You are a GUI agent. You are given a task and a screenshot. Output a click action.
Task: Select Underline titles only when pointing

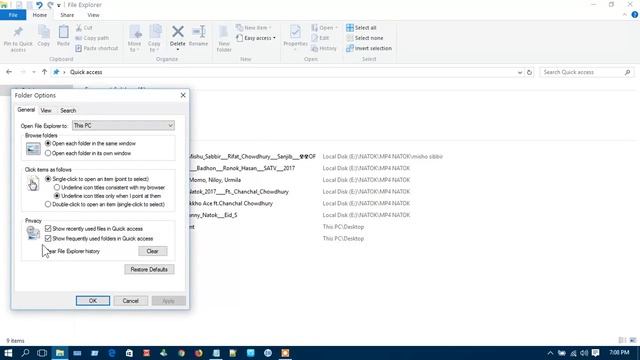(x=57, y=196)
